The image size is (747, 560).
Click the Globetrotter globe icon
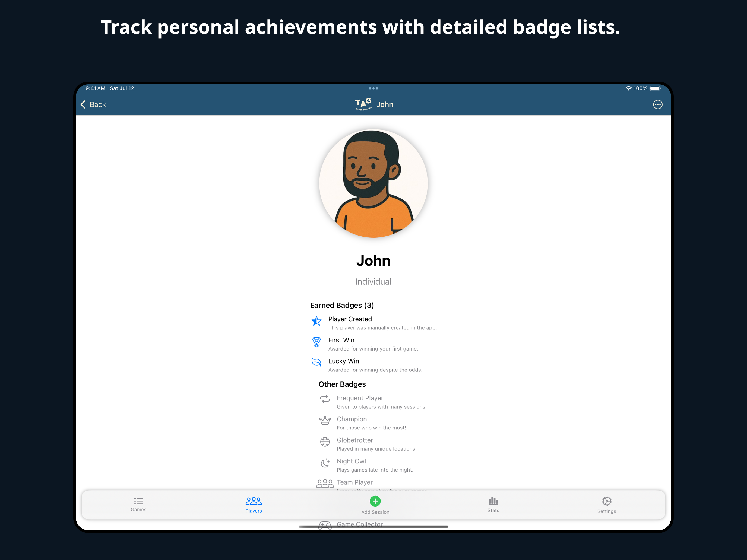point(325,441)
